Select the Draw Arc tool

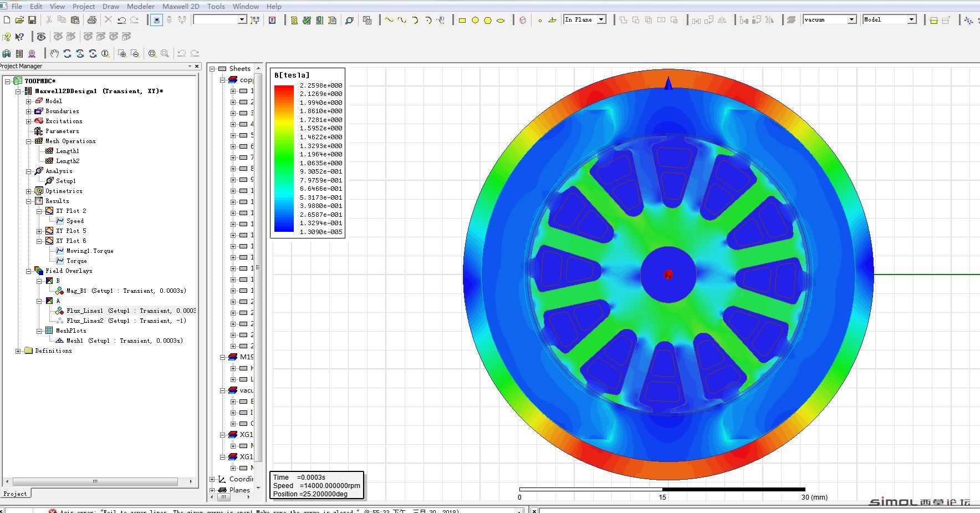pos(415,20)
